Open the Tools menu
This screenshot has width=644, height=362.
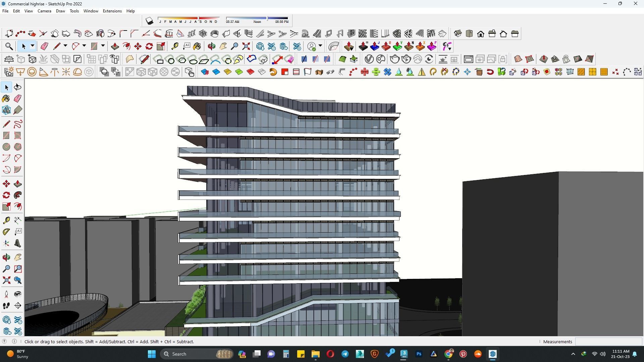pyautogui.click(x=74, y=11)
